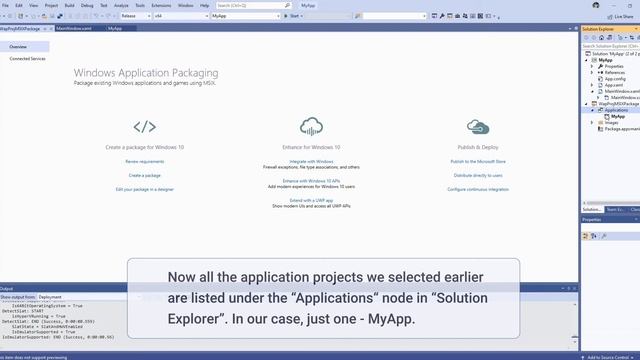Viewport: 640px width, 360px height.
Task: Open Enhance with Windows 10 APIs link
Action: [311, 181]
